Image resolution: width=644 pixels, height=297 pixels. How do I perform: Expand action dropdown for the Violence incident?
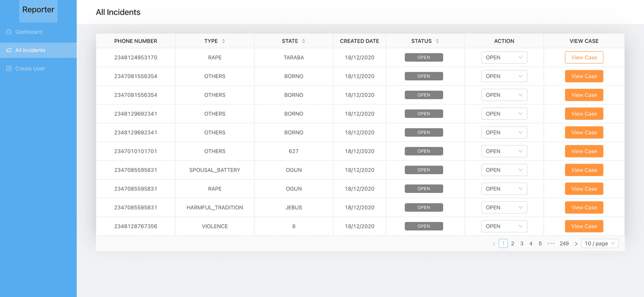click(x=504, y=226)
